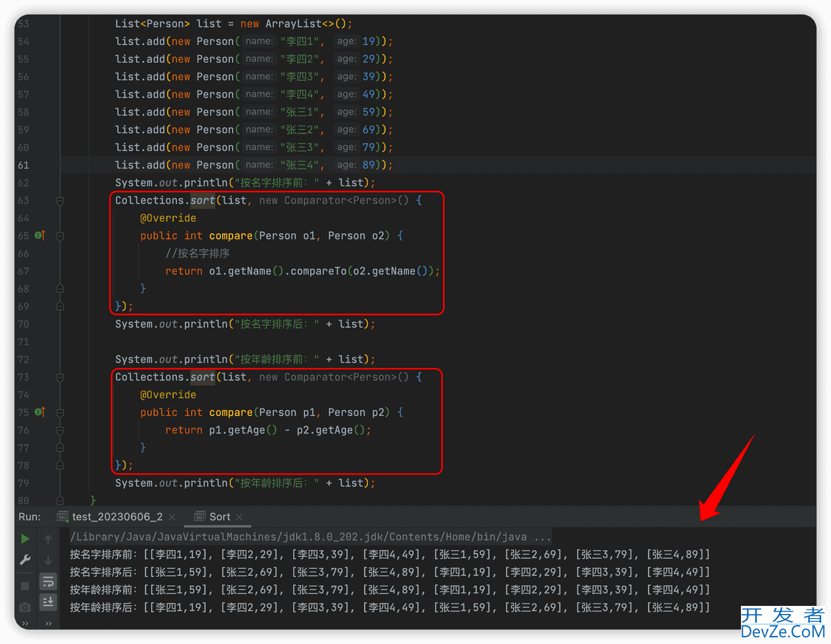Click the java path line in console

click(310, 537)
